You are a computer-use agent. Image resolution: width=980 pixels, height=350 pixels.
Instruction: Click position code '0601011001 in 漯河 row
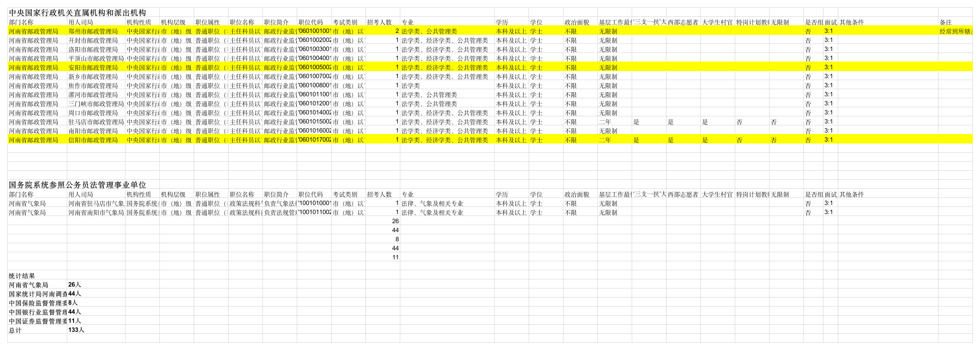(314, 94)
